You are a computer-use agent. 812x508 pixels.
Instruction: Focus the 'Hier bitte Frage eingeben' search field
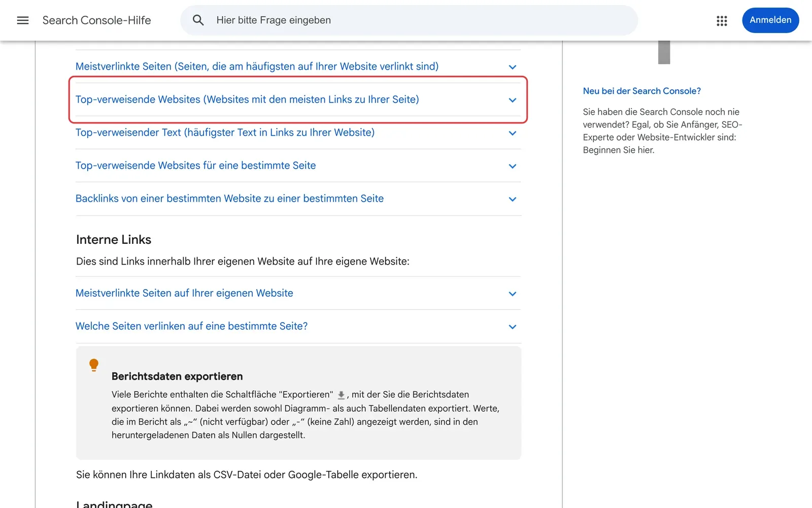[409, 20]
